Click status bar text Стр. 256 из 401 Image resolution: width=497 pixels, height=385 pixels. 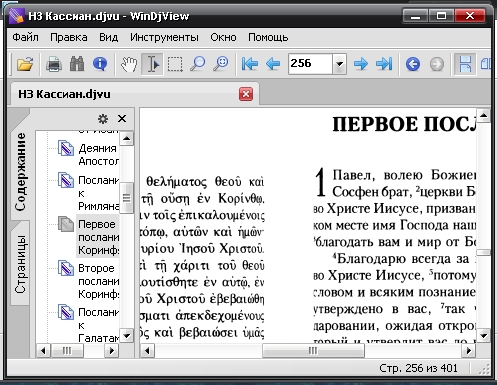pyautogui.click(x=418, y=368)
